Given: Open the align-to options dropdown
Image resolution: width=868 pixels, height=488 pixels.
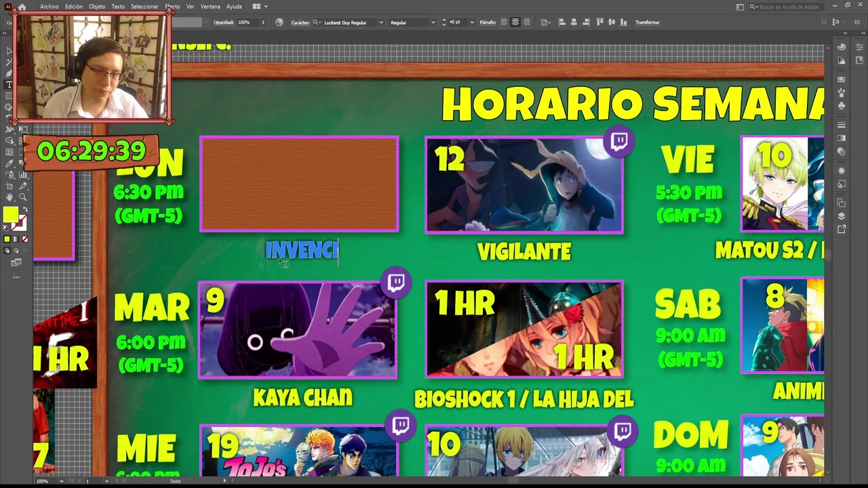Looking at the screenshot, I should [x=545, y=22].
